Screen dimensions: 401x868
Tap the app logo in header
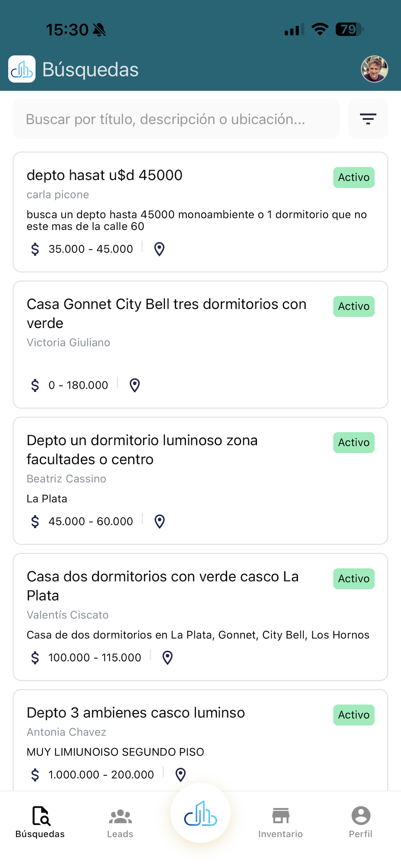coord(22,69)
